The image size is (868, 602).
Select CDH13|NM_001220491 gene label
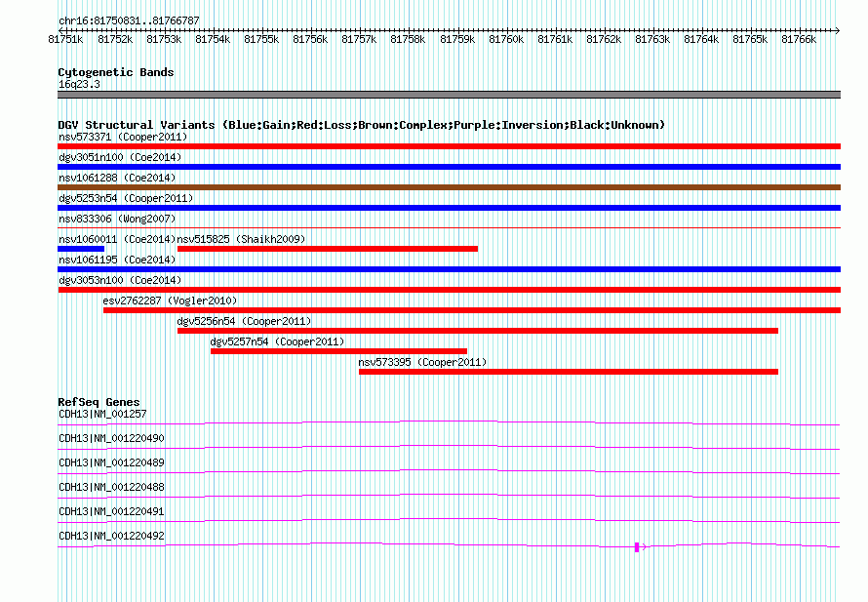pos(111,511)
